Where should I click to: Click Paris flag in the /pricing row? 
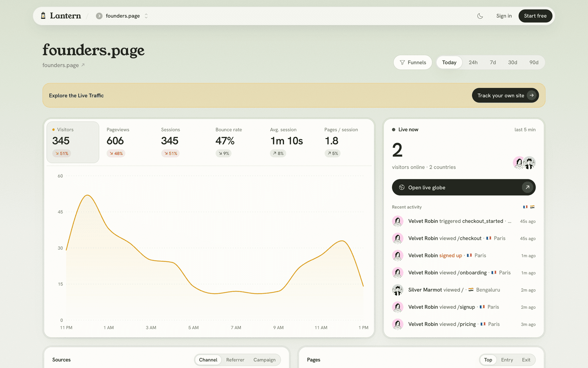click(483, 324)
